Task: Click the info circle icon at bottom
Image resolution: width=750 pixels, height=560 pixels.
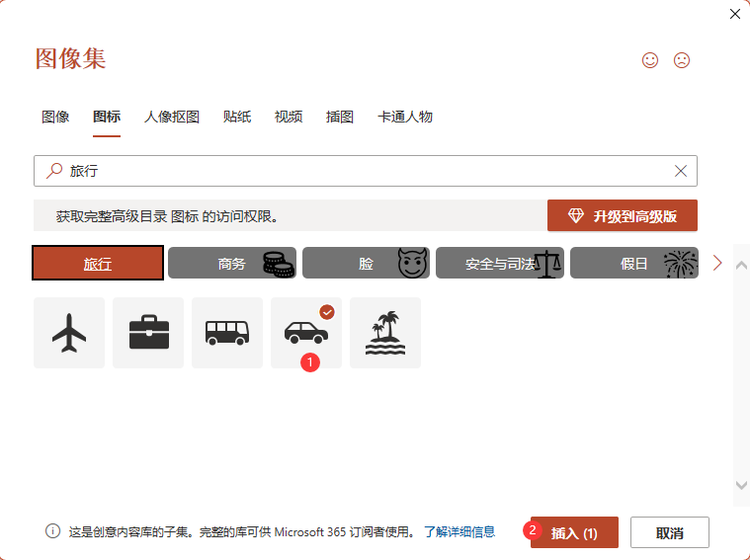Action: click(52, 531)
